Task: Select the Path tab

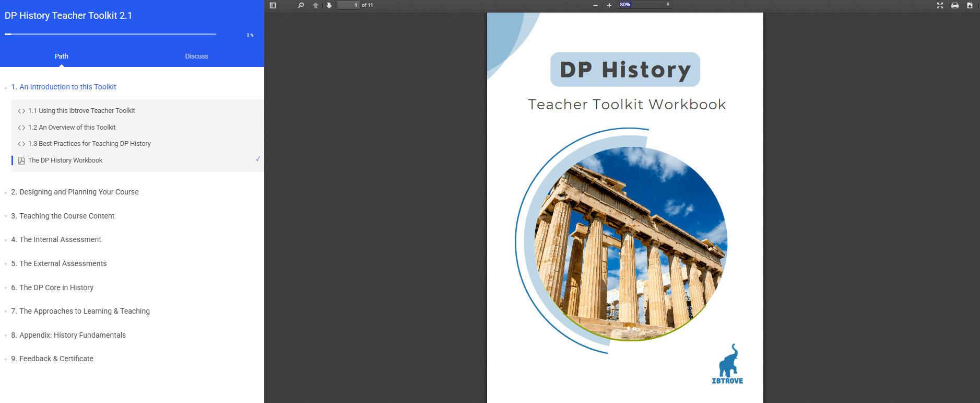Action: coord(62,56)
